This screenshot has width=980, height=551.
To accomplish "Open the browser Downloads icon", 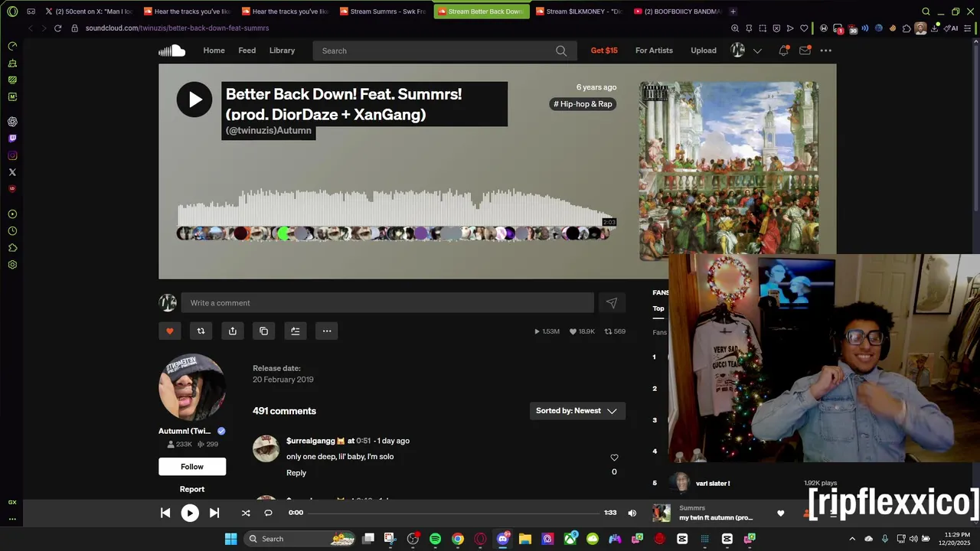I will [934, 28].
